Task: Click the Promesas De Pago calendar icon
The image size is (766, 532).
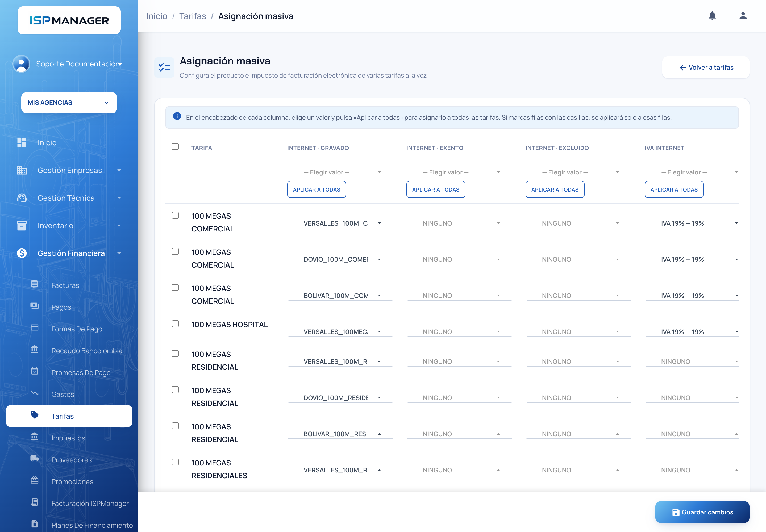Action: 35,371
